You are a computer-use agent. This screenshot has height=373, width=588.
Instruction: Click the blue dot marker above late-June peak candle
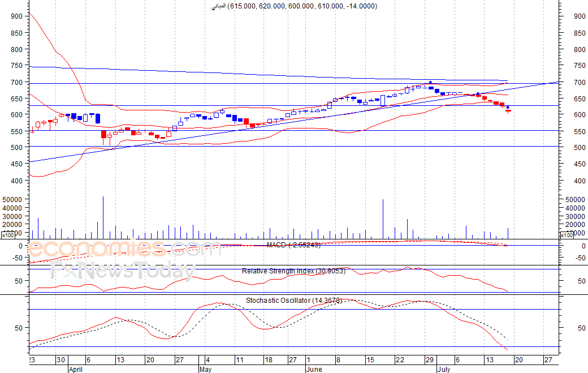[430, 83]
